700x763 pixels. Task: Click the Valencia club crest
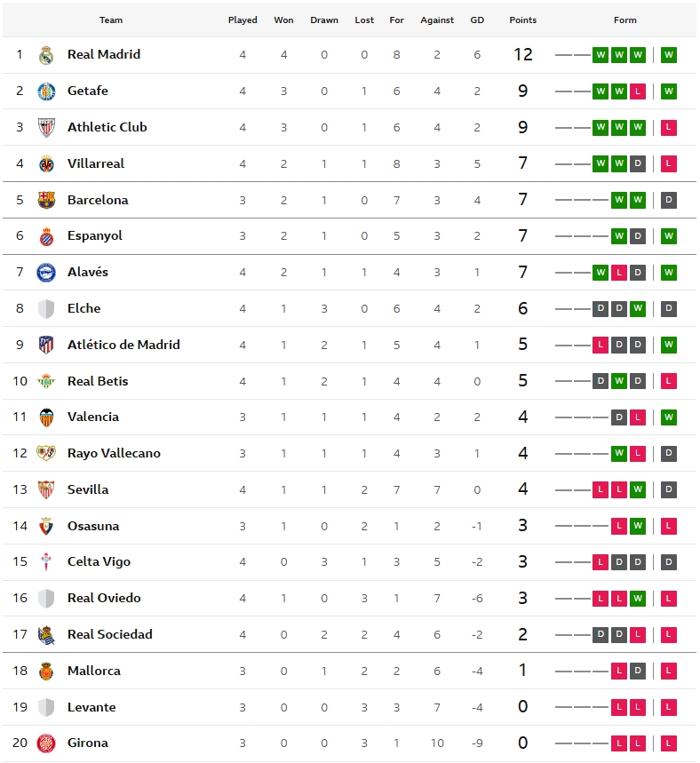[x=46, y=417]
